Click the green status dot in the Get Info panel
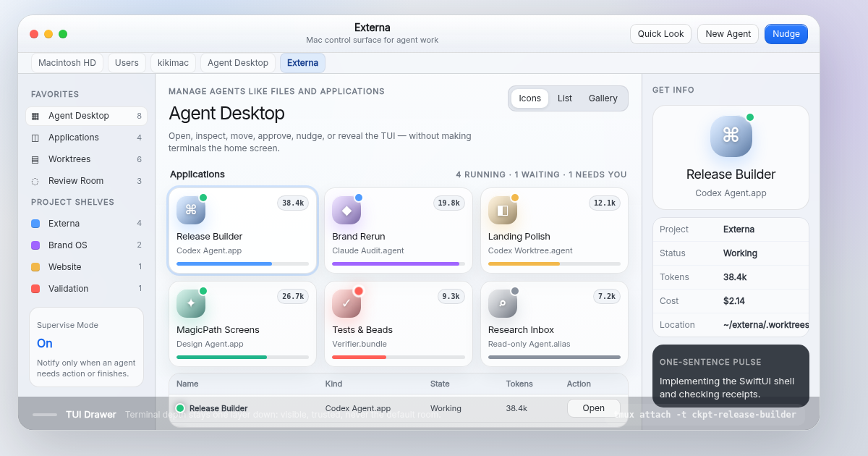Viewport: 868px width, 456px height. [750, 117]
